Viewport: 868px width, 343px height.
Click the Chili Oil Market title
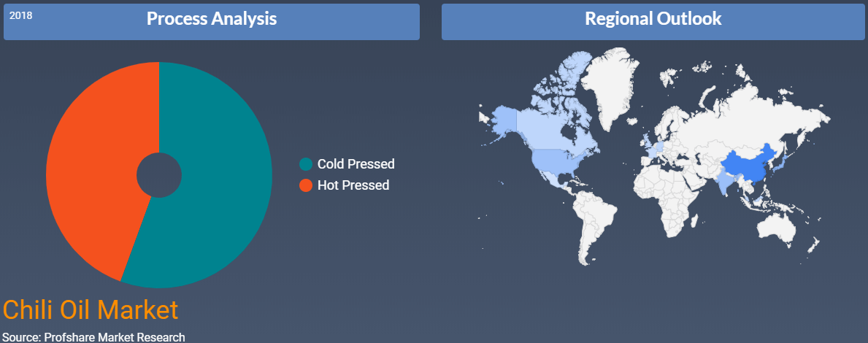91,310
